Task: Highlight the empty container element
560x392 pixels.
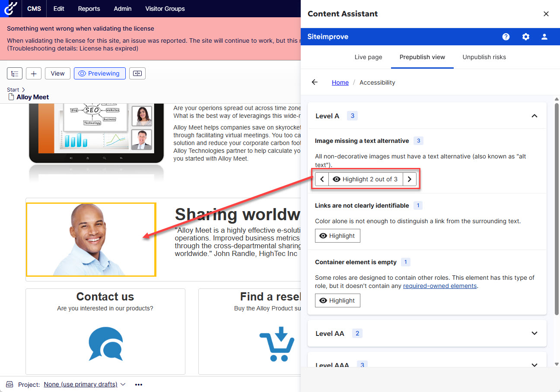Action: [337, 300]
